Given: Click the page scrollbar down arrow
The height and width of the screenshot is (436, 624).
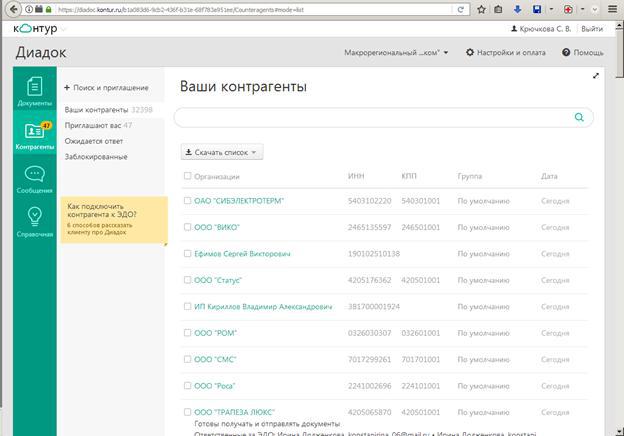Looking at the screenshot, I should [620, 431].
